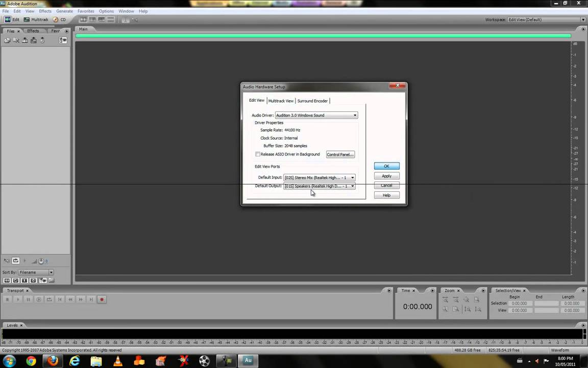588x368 pixels.
Task: Open the Default Input dropdown
Action: click(x=319, y=177)
